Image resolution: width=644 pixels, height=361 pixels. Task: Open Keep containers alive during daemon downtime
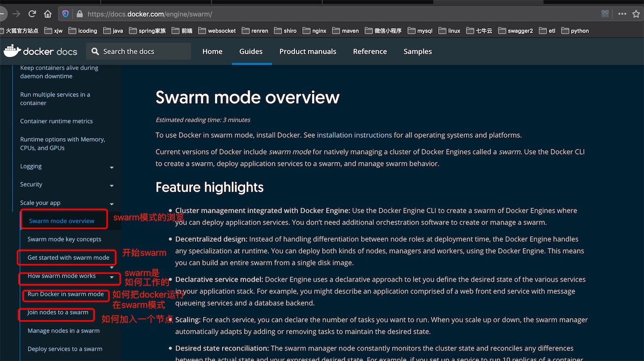click(59, 72)
